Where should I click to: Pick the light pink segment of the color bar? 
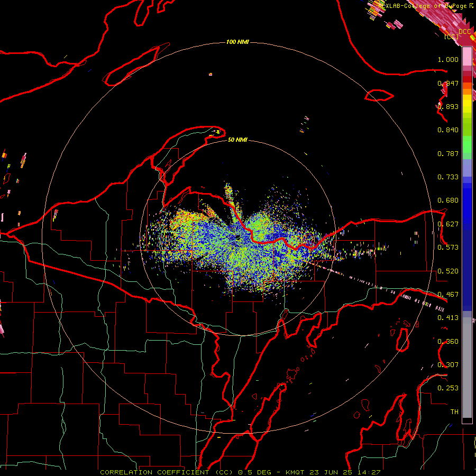click(467, 57)
